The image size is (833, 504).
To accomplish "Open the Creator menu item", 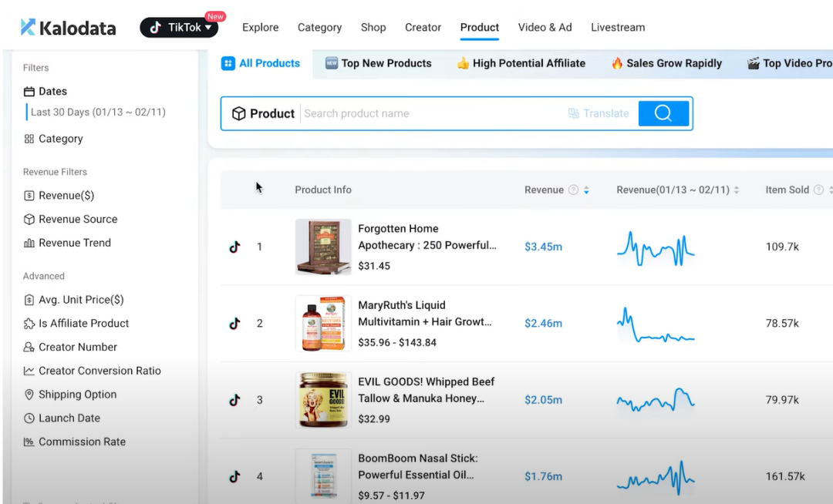I will 423,28.
